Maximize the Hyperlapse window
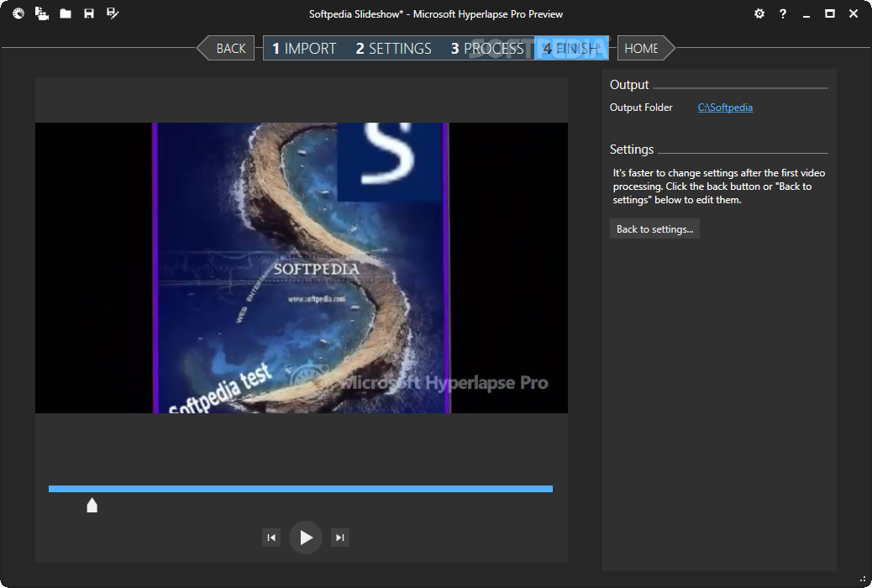 click(830, 14)
